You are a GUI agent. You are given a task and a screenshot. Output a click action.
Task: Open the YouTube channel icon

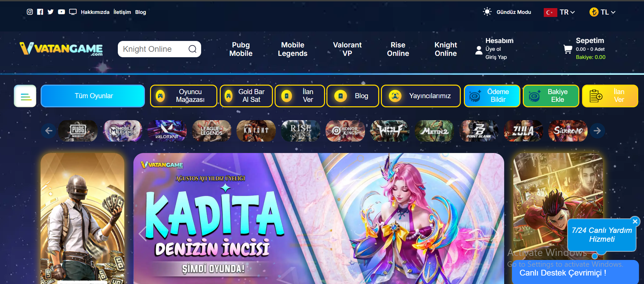[x=61, y=12]
